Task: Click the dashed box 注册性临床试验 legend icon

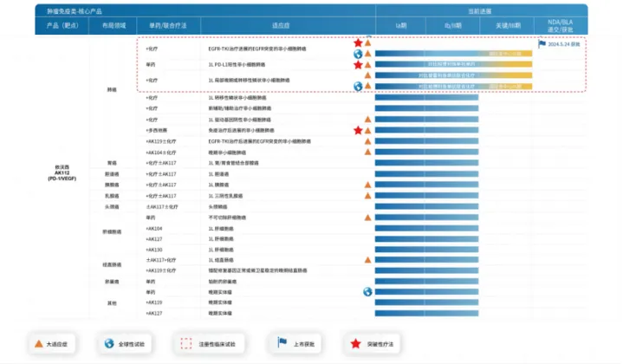Action: [x=184, y=343]
